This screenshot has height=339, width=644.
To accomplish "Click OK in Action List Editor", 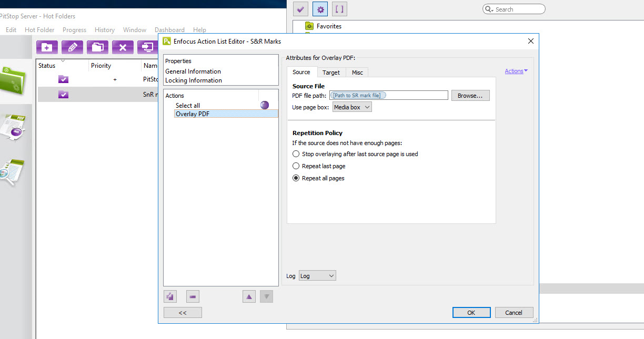I will click(471, 313).
